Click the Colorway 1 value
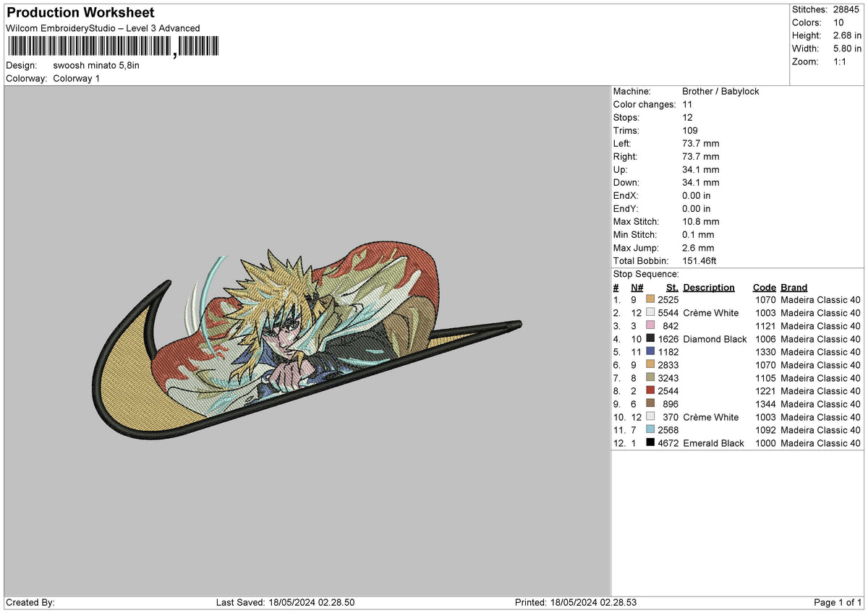868x613 pixels. [x=77, y=78]
